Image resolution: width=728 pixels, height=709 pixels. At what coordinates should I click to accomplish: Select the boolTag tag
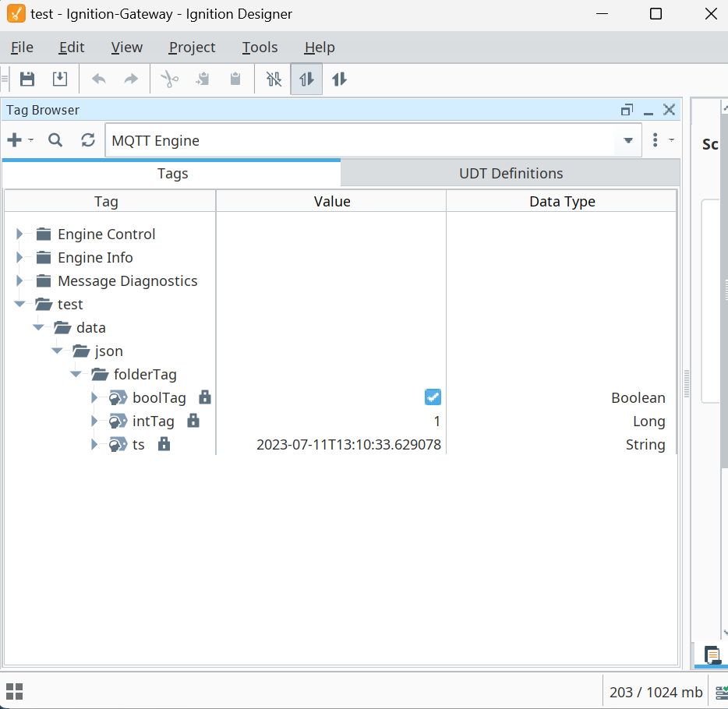(x=159, y=397)
